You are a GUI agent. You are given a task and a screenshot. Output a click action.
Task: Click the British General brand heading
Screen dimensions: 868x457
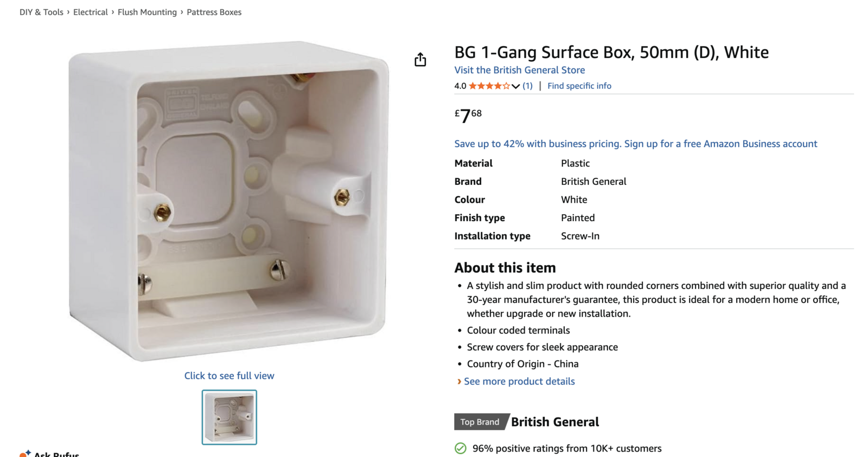554,422
